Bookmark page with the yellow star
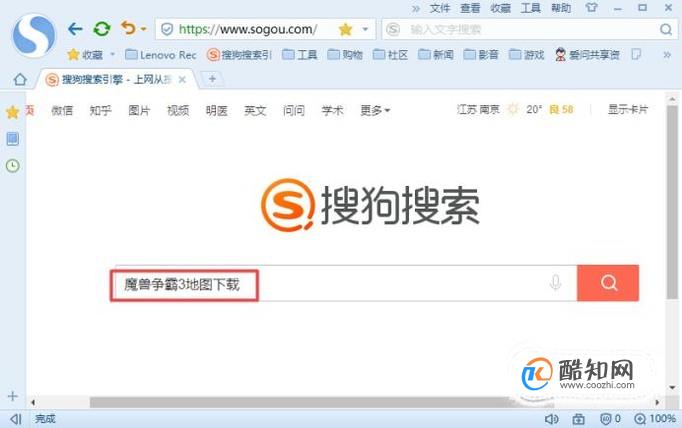682x428 pixels. point(345,30)
